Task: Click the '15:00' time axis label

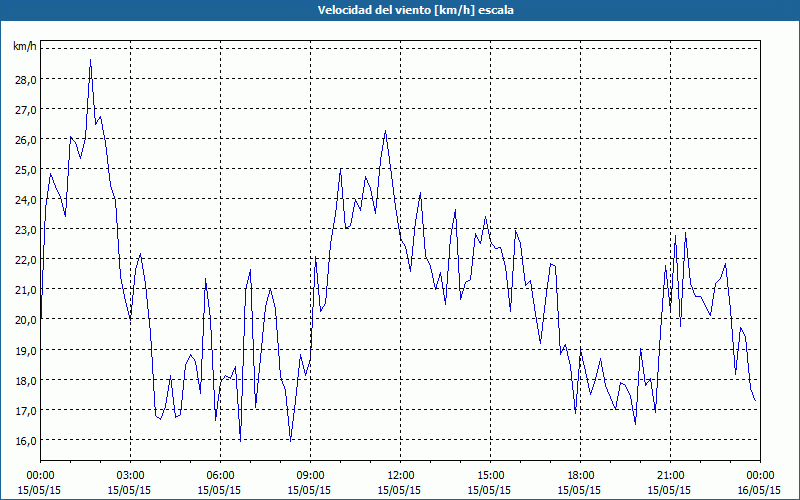Action: (490, 476)
